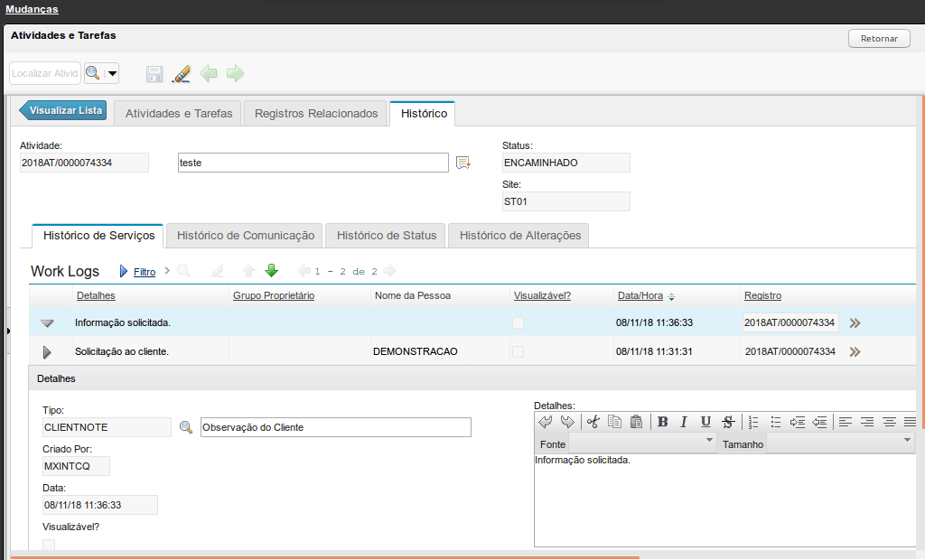Click the undo icon in the editor

(x=545, y=422)
